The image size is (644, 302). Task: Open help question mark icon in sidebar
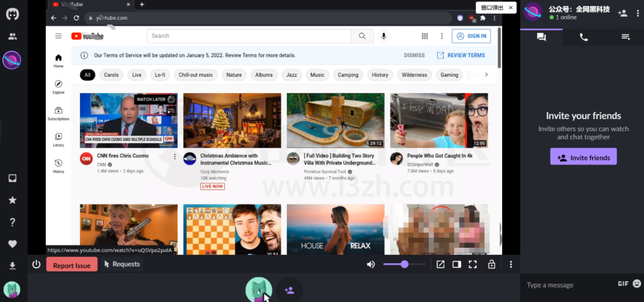coord(13,222)
